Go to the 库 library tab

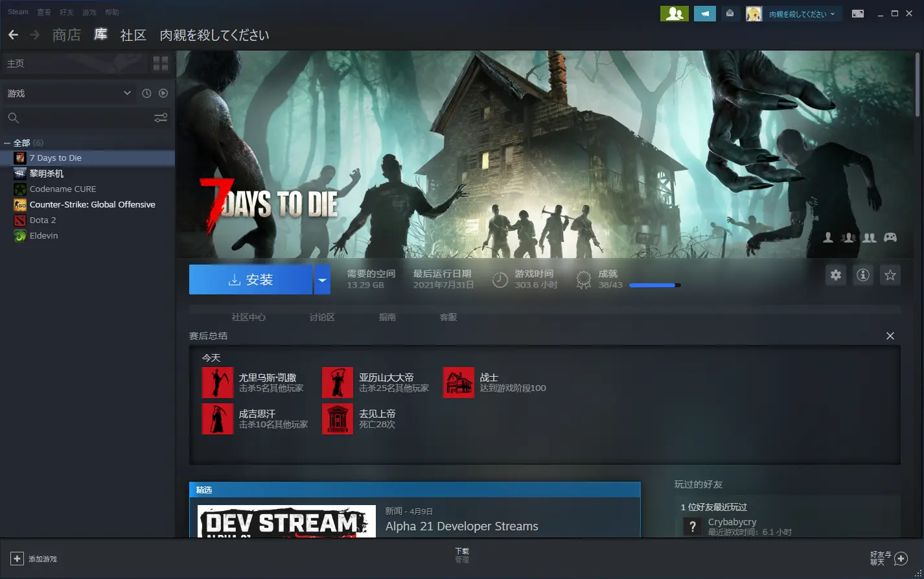point(100,34)
